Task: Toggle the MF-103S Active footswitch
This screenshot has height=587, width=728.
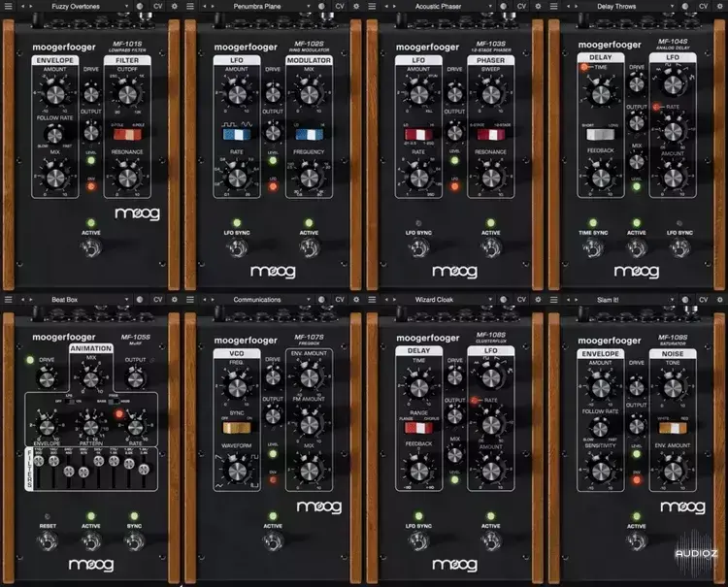Action: (491, 248)
